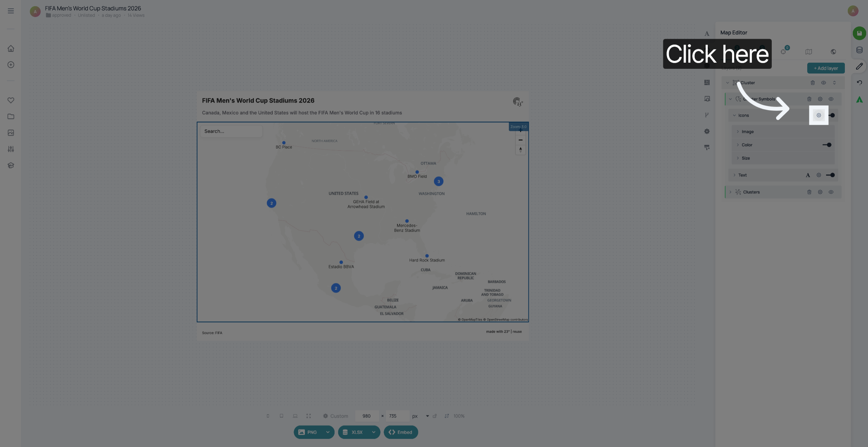
Task: Click the undo arrow icon
Action: point(859,83)
